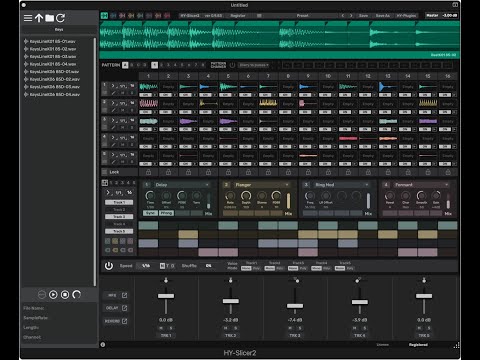Click the play direction arrow on track 3
Image resolution: width=480 pixels, height=360 pixels.
coord(113,120)
